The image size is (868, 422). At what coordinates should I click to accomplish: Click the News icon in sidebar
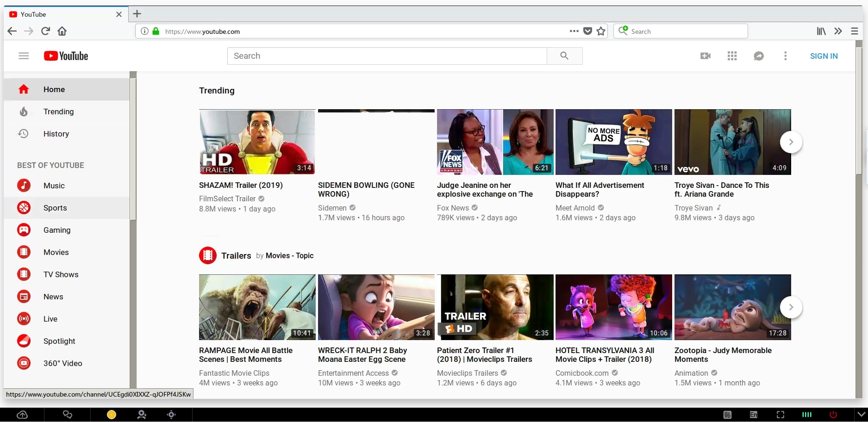click(24, 297)
